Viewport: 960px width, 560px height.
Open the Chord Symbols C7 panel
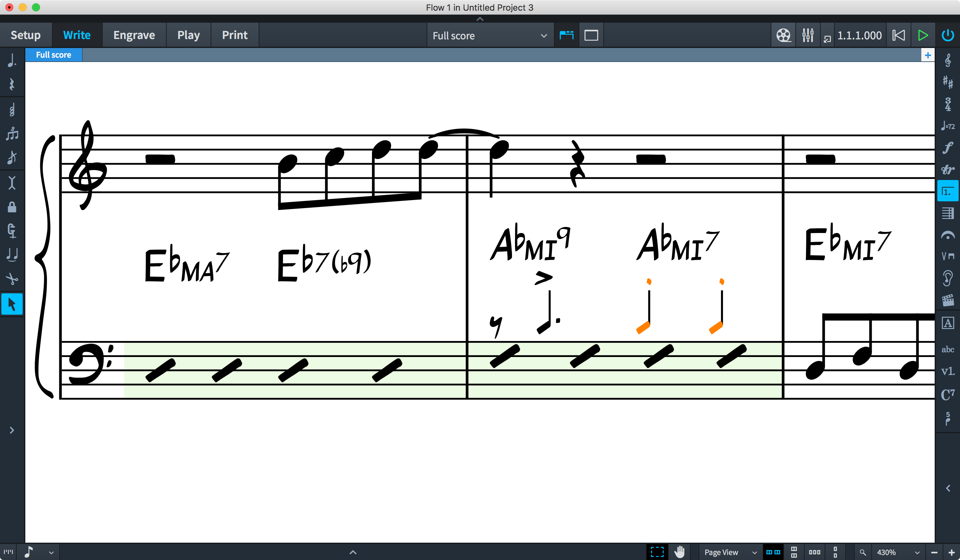tap(947, 394)
